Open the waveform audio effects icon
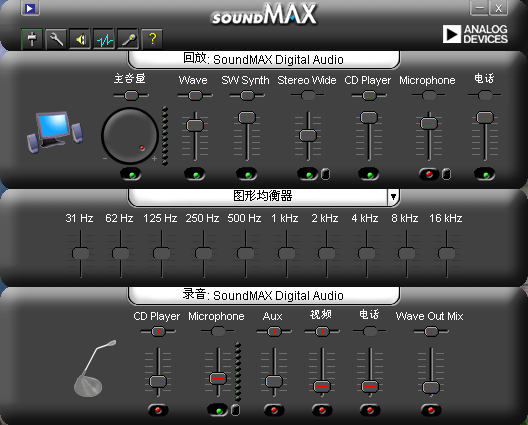Image resolution: width=528 pixels, height=425 pixels. pos(104,39)
